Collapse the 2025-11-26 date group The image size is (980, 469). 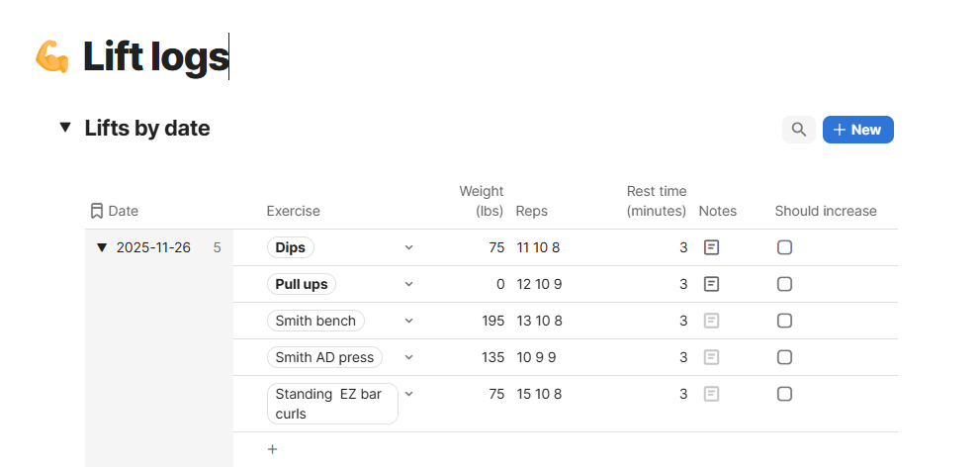(x=101, y=247)
